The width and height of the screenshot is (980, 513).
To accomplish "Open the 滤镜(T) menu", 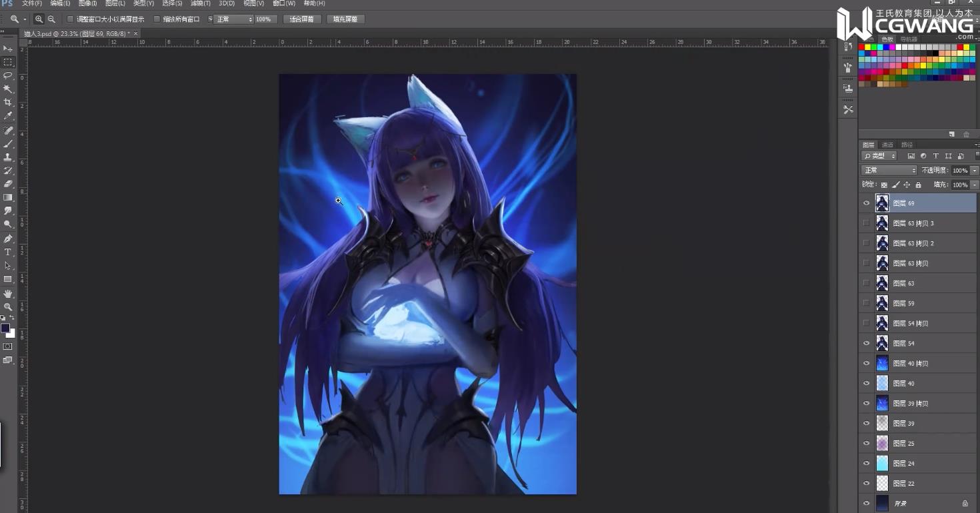I will [x=201, y=3].
